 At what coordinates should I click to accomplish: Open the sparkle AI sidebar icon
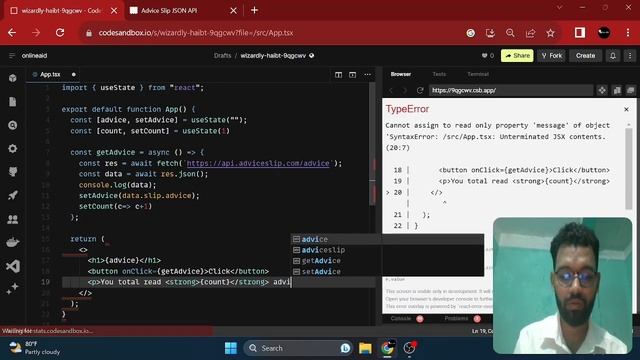pyautogui.click(x=13, y=289)
